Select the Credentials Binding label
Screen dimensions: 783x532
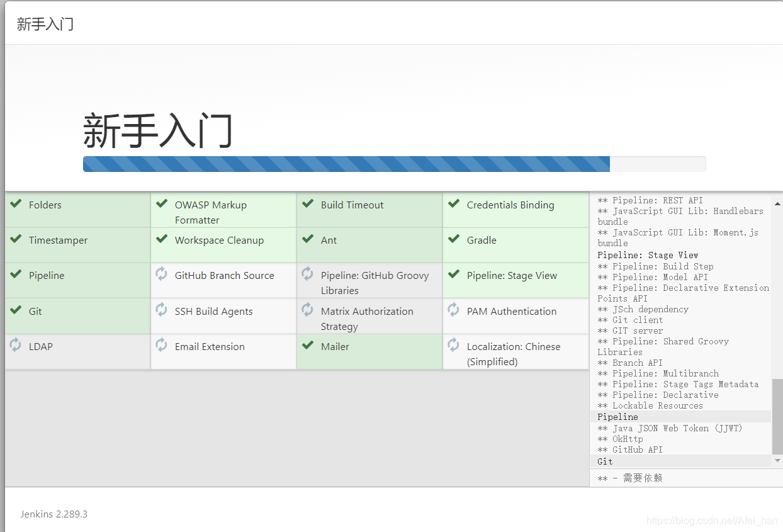click(510, 205)
